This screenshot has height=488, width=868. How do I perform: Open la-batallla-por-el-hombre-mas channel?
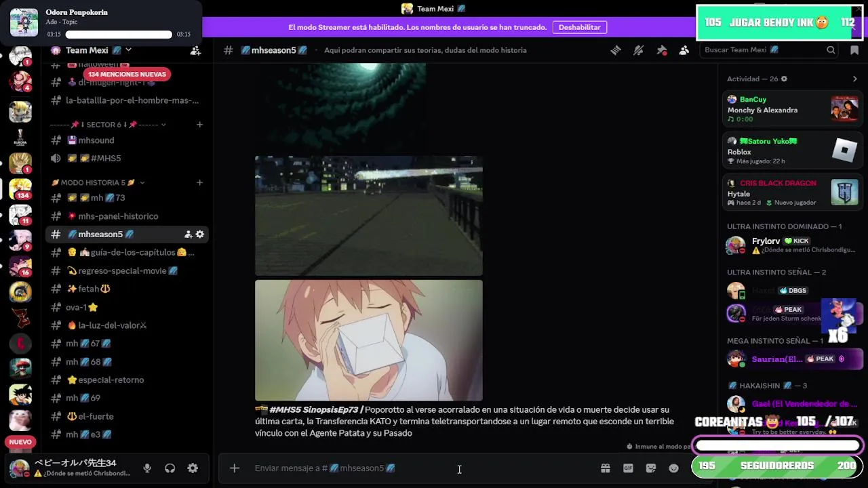click(127, 100)
